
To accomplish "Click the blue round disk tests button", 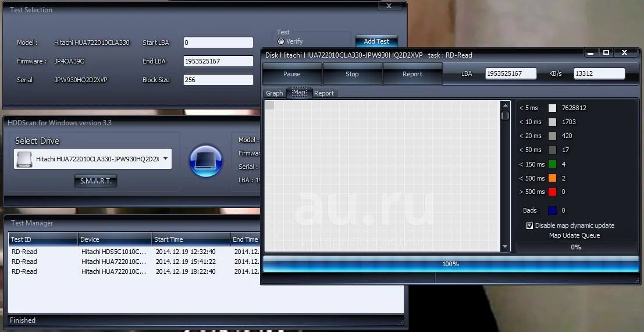I will coord(206,161).
